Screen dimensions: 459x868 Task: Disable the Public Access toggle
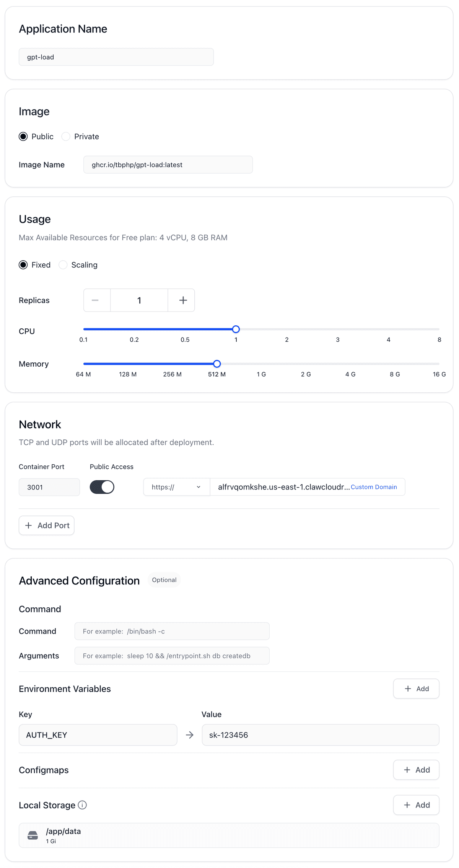102,487
